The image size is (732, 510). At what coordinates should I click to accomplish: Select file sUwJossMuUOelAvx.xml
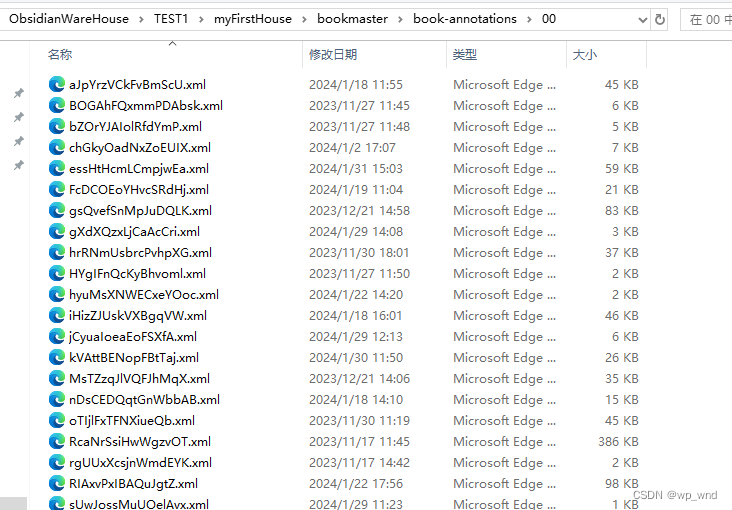[x=139, y=504]
